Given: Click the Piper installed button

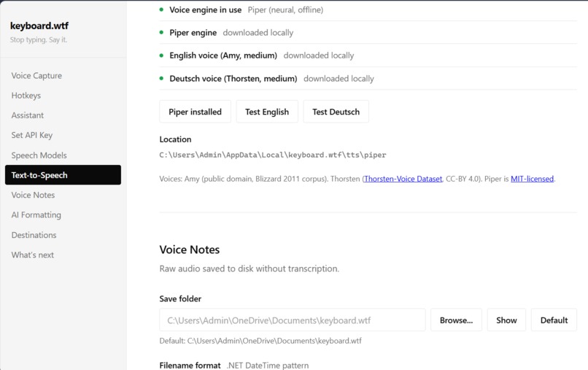Looking at the screenshot, I should [195, 112].
